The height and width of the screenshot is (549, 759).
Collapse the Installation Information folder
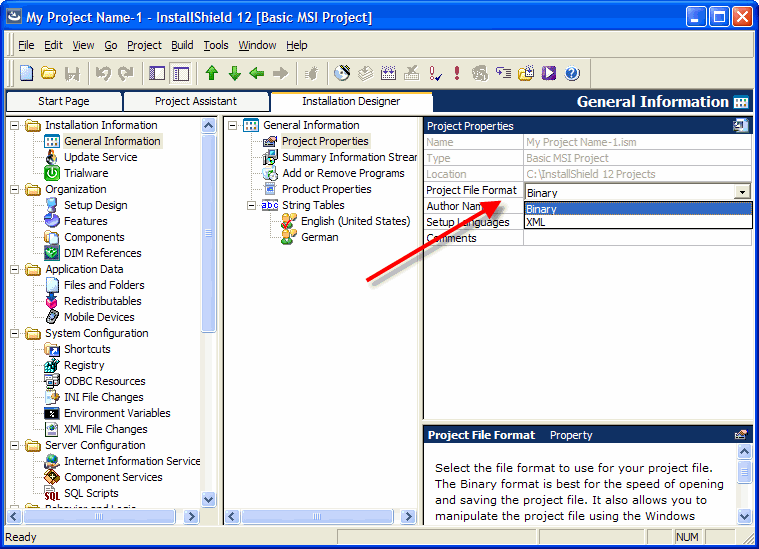click(15, 126)
